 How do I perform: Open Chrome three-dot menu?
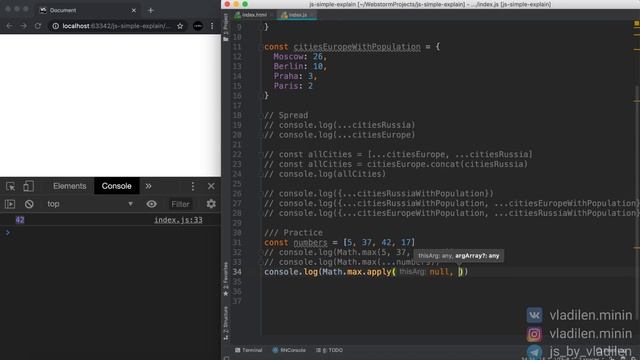[x=212, y=26]
